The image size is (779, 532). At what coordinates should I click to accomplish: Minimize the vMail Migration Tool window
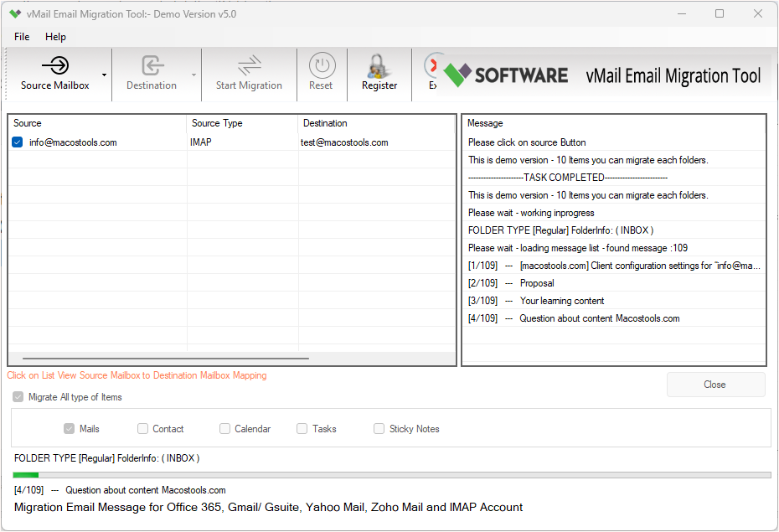(682, 14)
